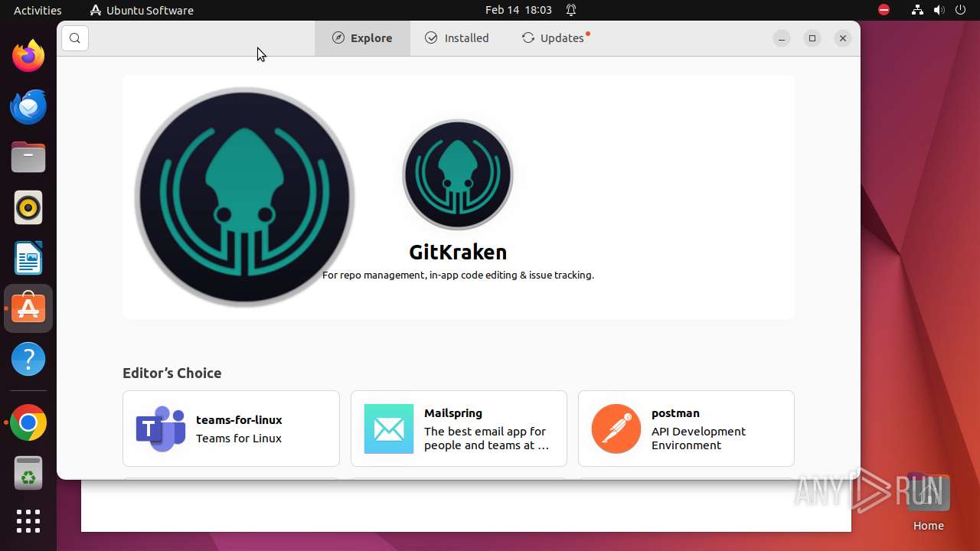Open Help from the dock
Screen dimensions: 980x551
28,359
